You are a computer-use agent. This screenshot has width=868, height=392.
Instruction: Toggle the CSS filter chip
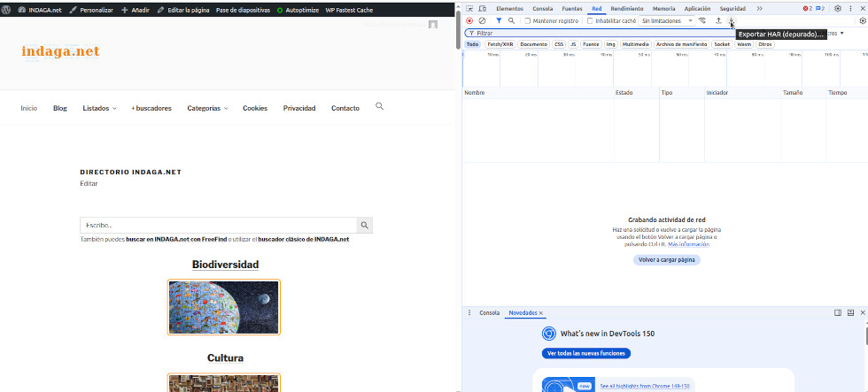559,44
